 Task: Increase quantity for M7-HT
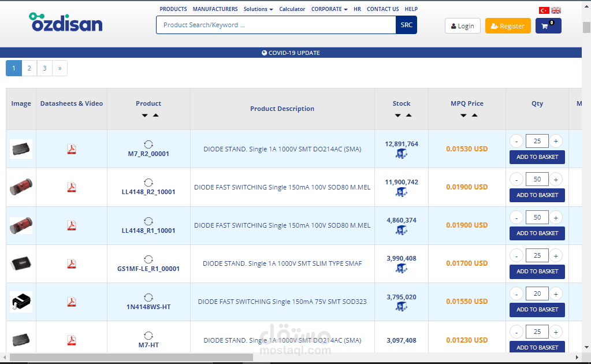[556, 332]
